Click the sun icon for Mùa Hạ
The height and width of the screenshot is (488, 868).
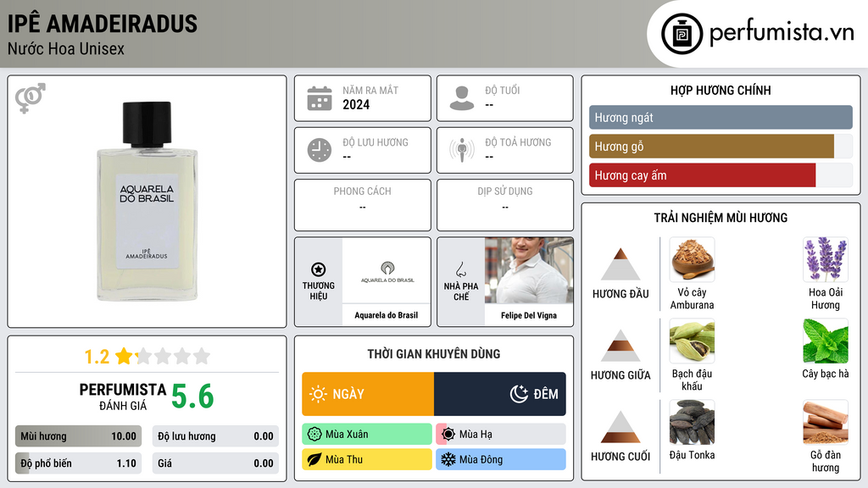(448, 435)
